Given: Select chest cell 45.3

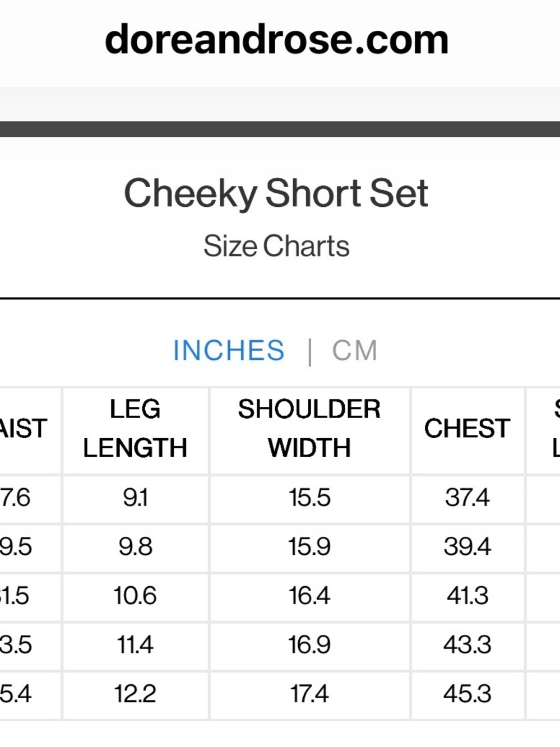Looking at the screenshot, I should pos(468,695).
